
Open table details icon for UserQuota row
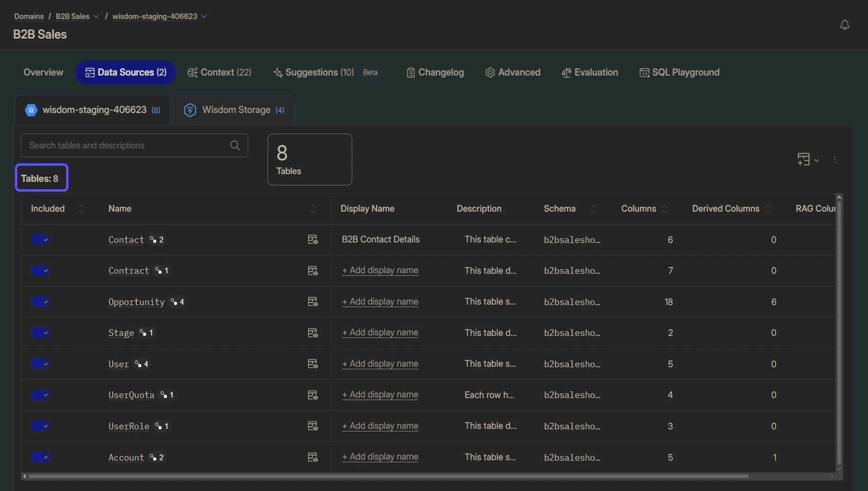click(x=313, y=395)
